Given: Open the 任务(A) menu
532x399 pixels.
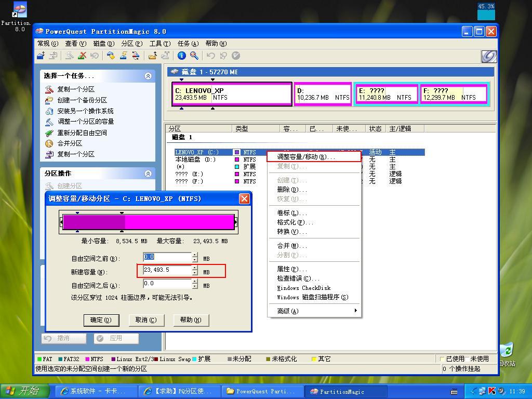Looking at the screenshot, I should point(188,44).
